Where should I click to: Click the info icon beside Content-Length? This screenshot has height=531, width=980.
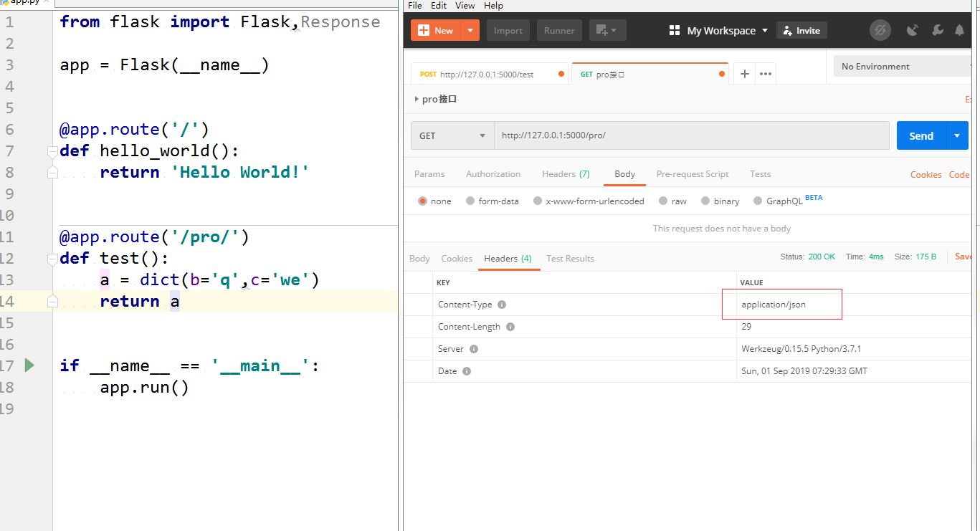pyautogui.click(x=510, y=327)
